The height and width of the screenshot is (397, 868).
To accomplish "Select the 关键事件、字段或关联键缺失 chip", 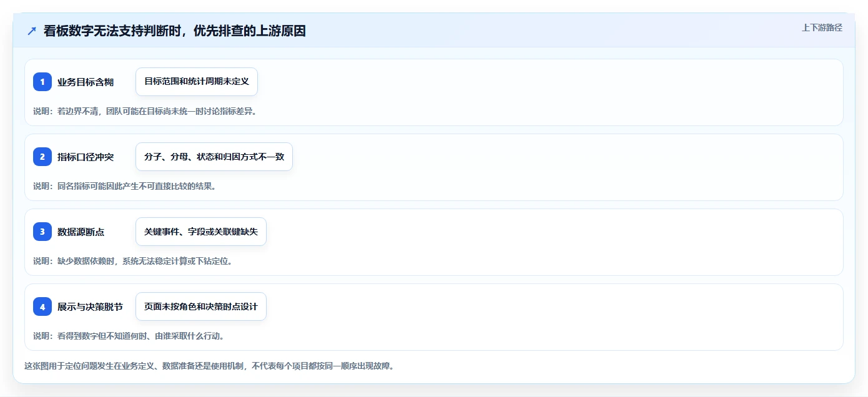I will 201,232.
